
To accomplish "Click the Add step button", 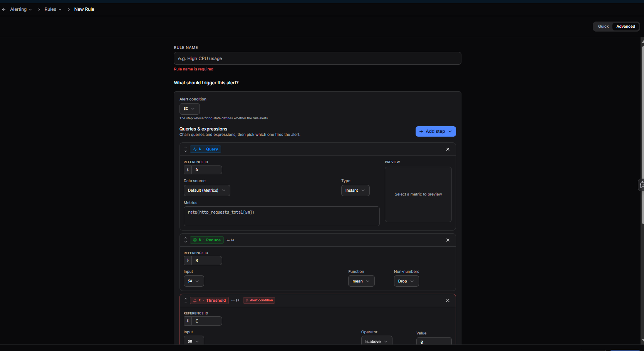I will pyautogui.click(x=436, y=132).
